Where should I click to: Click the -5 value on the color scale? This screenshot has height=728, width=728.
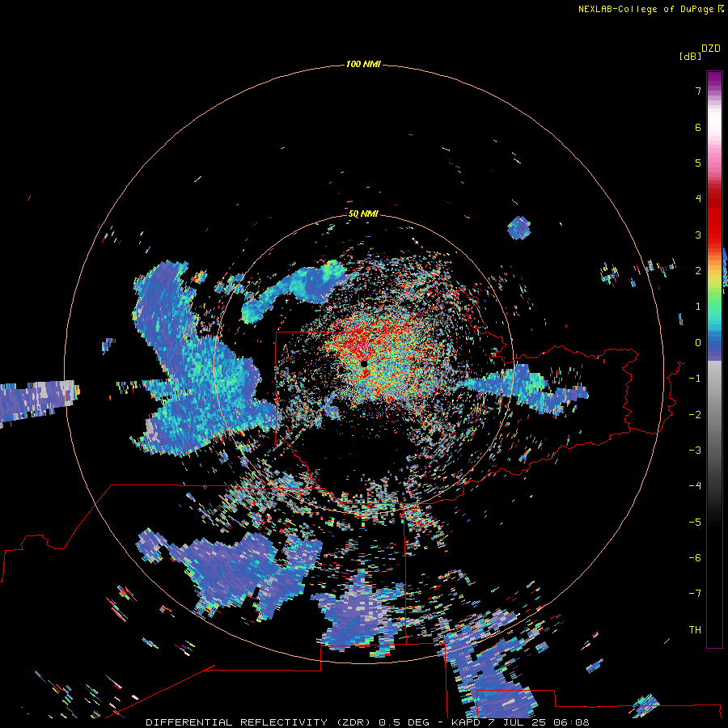pos(695,523)
